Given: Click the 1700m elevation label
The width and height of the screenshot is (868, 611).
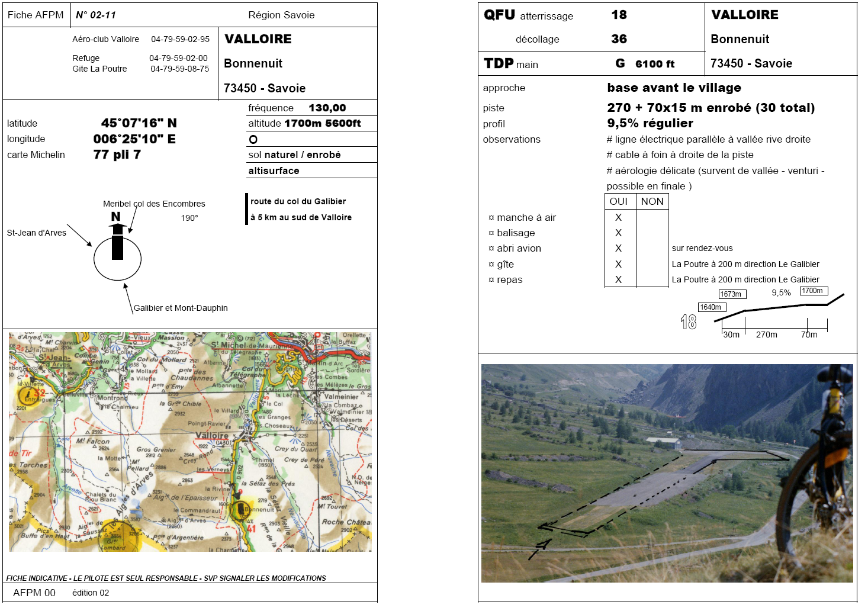Looking at the screenshot, I should click(814, 291).
